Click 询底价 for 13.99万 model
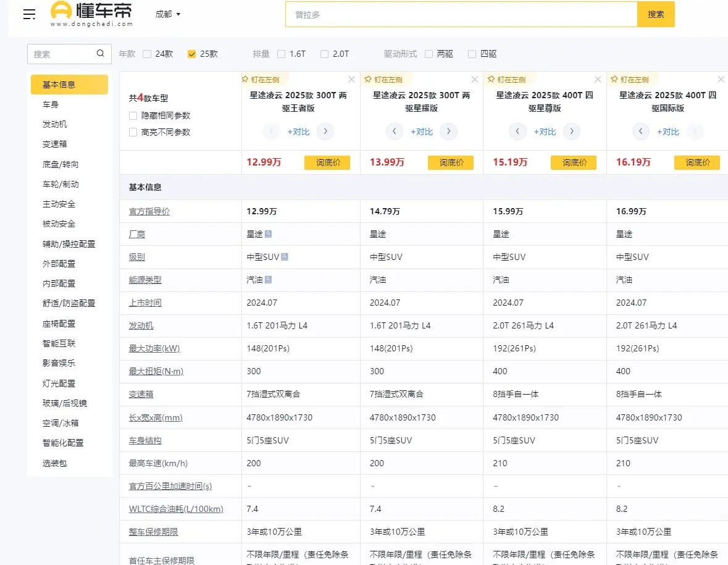 [x=450, y=162]
